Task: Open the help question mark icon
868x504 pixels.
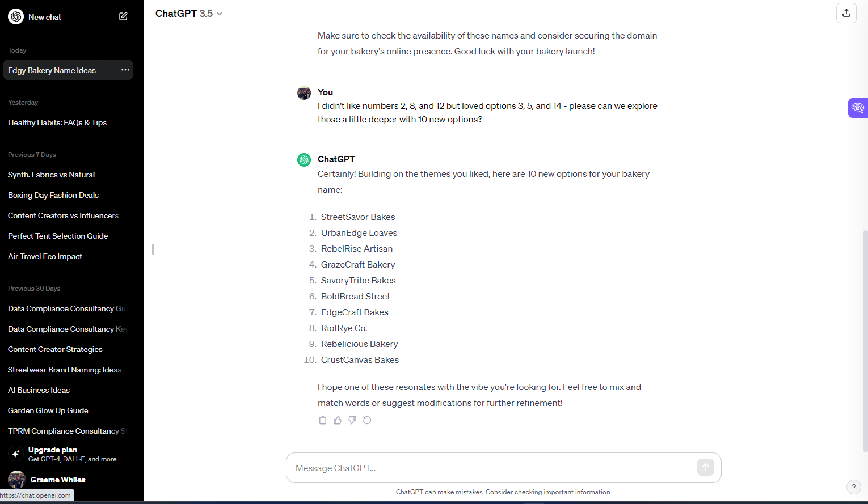Action: click(x=854, y=486)
